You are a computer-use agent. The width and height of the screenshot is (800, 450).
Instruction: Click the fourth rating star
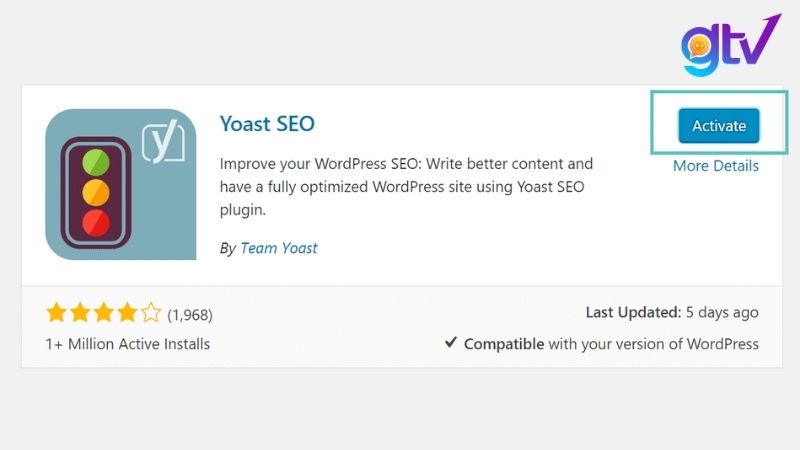(127, 314)
